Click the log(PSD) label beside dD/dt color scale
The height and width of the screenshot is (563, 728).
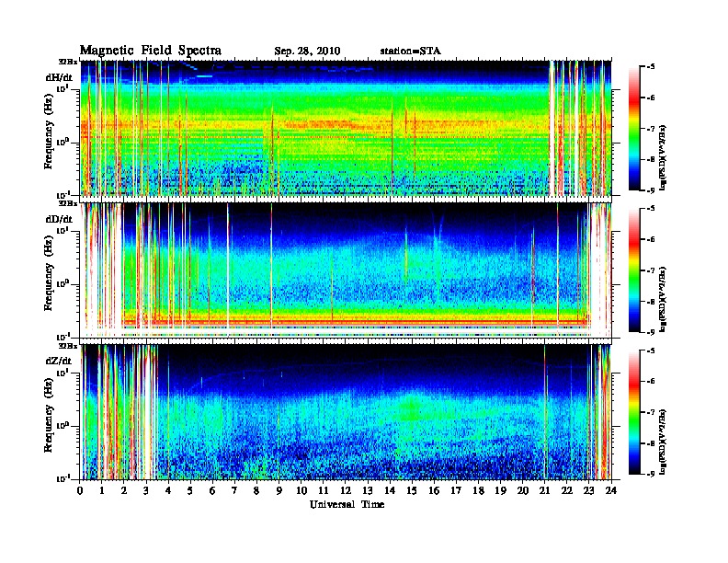point(663,299)
